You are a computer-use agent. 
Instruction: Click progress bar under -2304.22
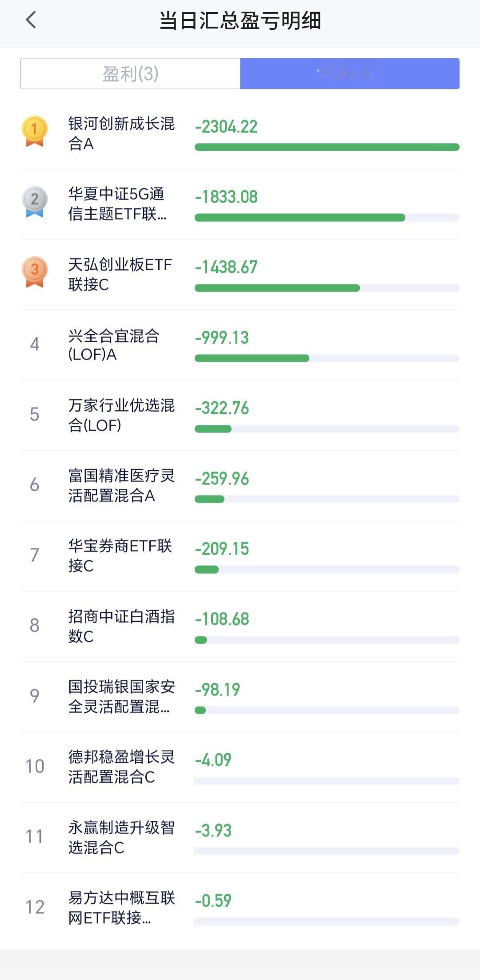point(327,147)
